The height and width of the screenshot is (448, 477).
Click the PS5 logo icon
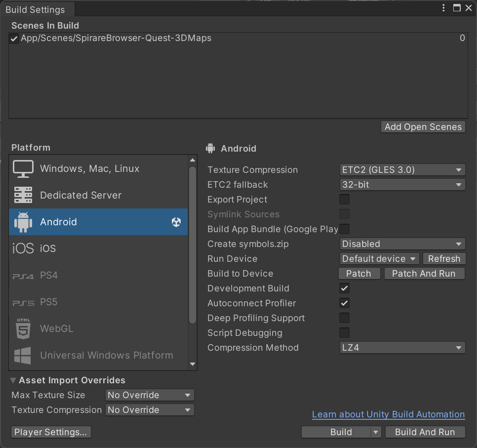coord(23,303)
